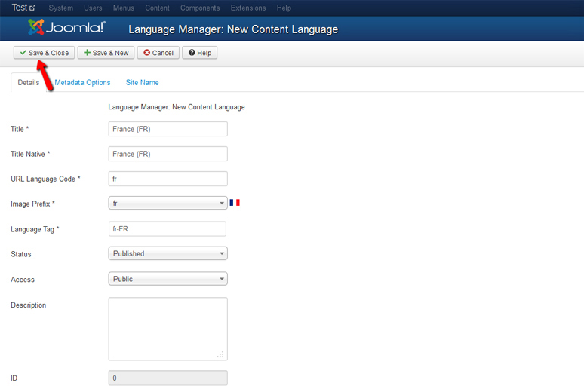Open the Image Prefix dropdown

[168, 203]
